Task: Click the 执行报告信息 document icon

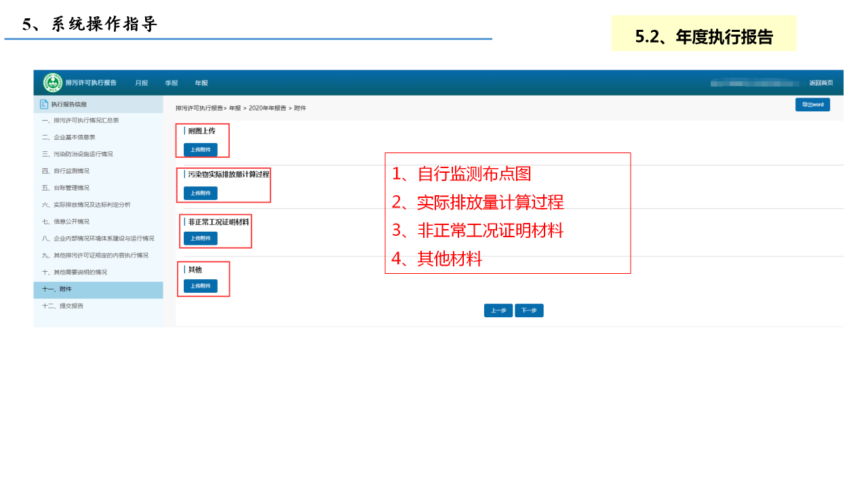Action: [44, 104]
